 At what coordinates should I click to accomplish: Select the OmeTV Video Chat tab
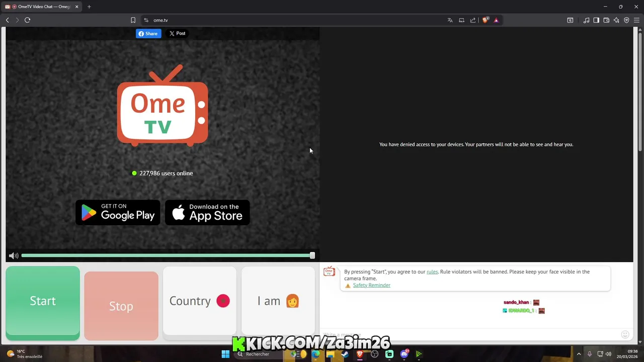(x=40, y=7)
